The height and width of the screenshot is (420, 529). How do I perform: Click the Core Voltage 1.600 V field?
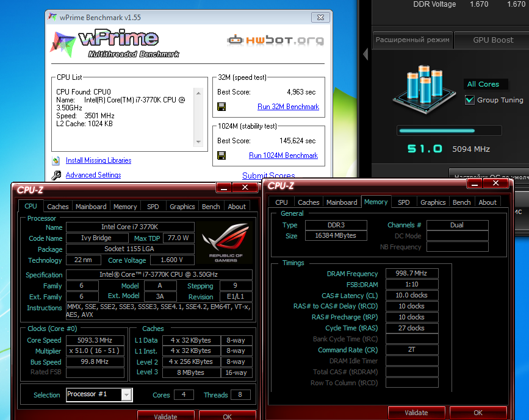pos(171,260)
